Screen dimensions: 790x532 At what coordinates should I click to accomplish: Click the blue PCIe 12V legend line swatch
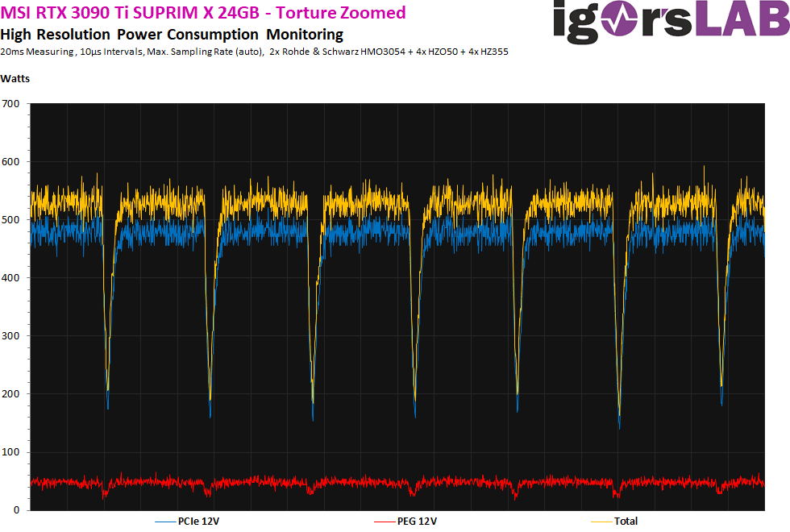[165, 522]
